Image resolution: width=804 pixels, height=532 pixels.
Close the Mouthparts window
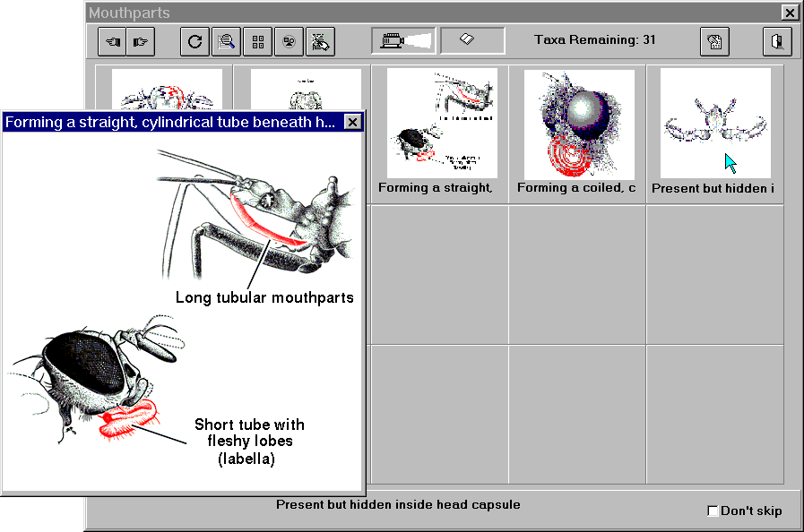click(789, 13)
